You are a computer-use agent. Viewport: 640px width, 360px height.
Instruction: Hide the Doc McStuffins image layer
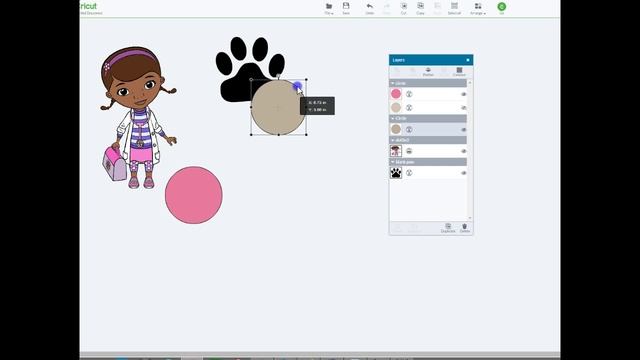[463, 151]
